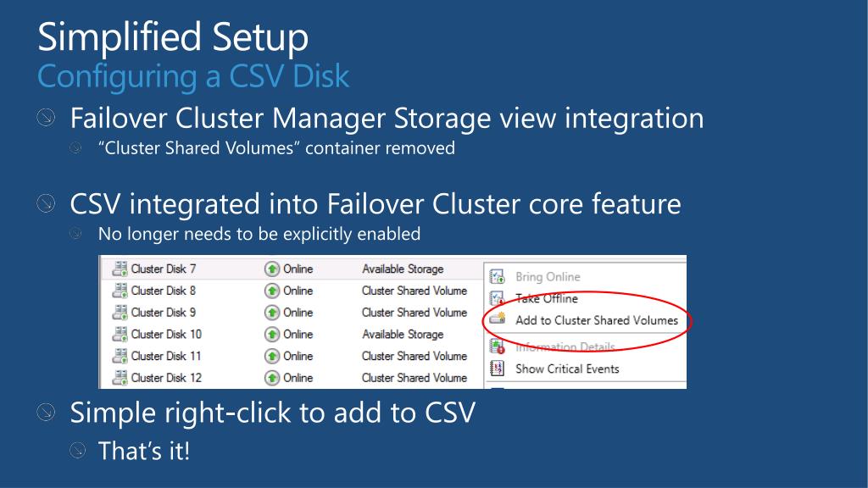This screenshot has height=488, width=868.
Task: Choose Add to Cluster Shared Volumes
Action: coord(597,320)
